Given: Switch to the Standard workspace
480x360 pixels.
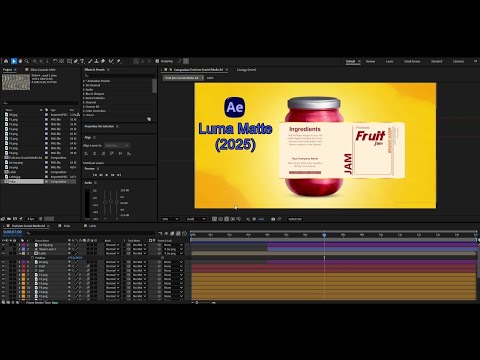Looking at the screenshot, I should (x=436, y=61).
